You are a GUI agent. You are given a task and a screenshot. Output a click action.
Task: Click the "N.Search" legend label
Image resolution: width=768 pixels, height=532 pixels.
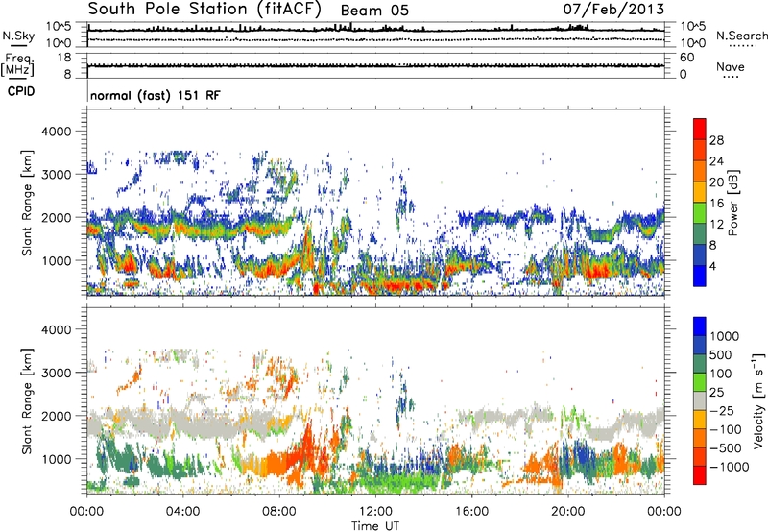(741, 36)
